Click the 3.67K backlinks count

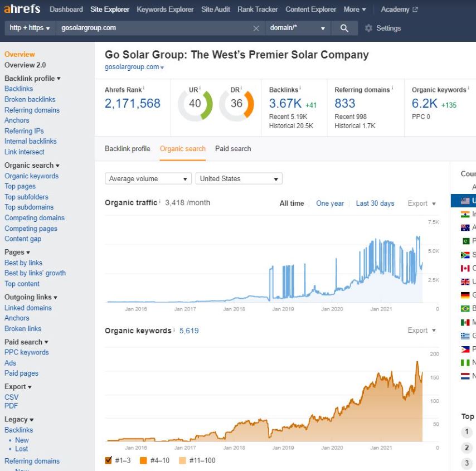click(285, 104)
